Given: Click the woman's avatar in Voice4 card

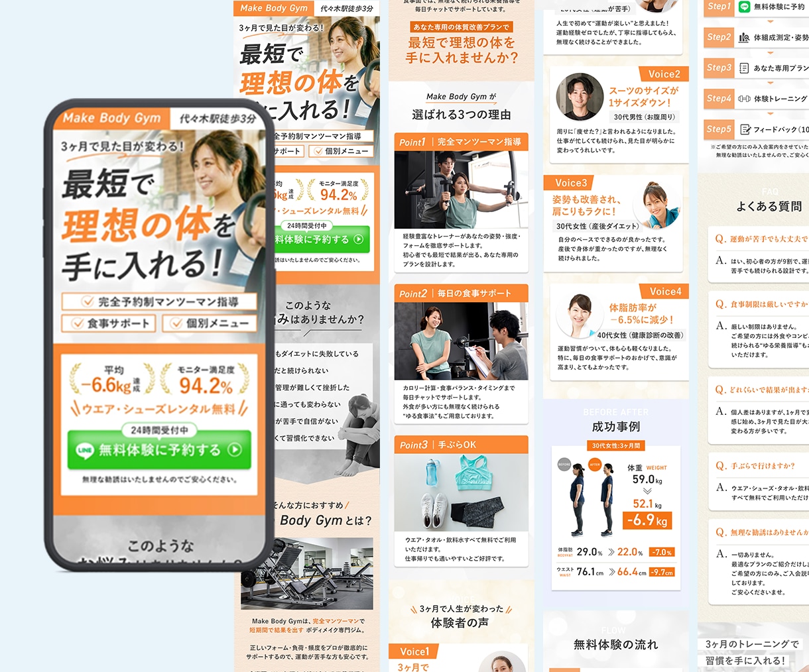Looking at the screenshot, I should (x=580, y=315).
